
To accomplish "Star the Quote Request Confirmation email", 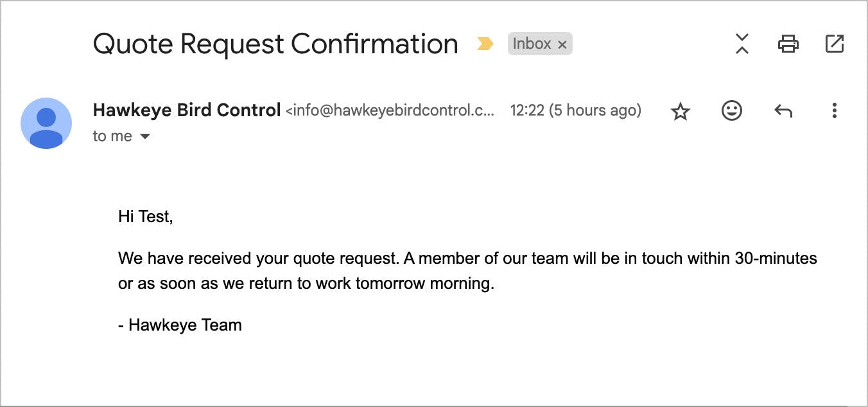I will [680, 112].
